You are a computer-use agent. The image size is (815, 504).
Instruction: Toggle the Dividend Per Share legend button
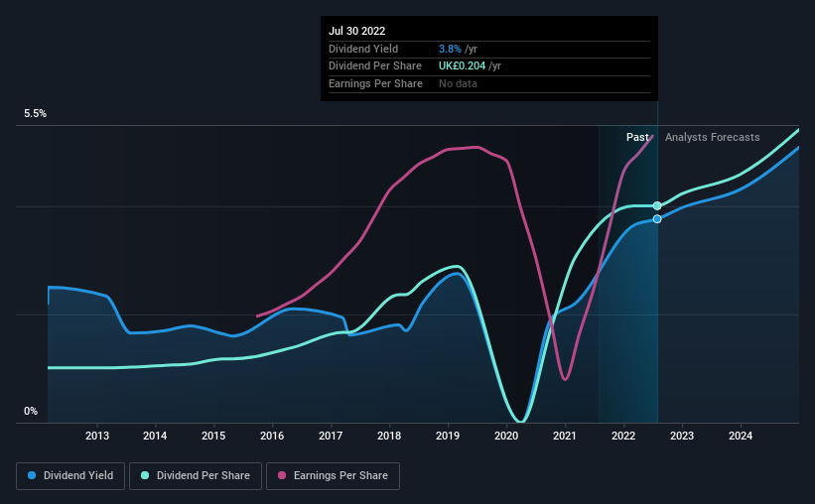coord(196,476)
